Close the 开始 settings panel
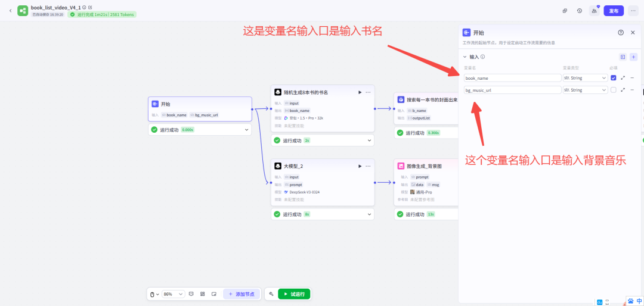 pos(633,33)
